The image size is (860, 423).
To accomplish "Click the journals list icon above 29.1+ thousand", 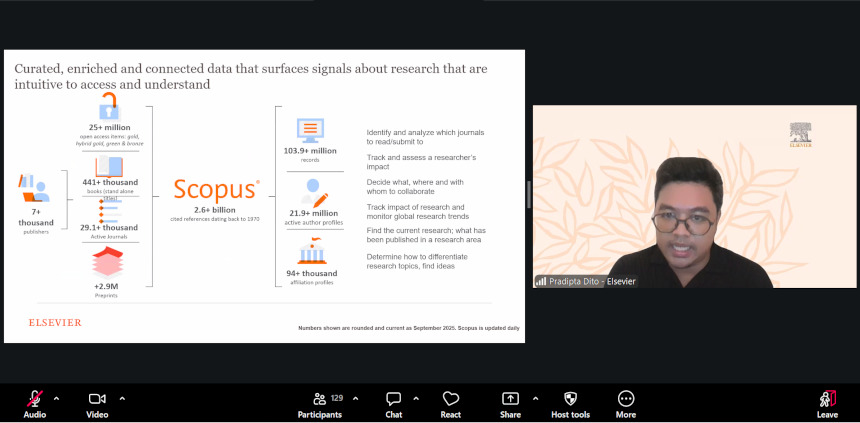I will click(x=110, y=211).
